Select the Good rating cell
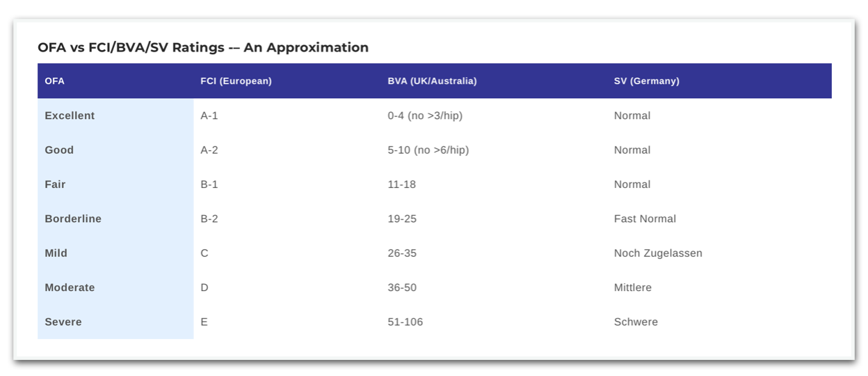The image size is (868, 376). tap(59, 150)
